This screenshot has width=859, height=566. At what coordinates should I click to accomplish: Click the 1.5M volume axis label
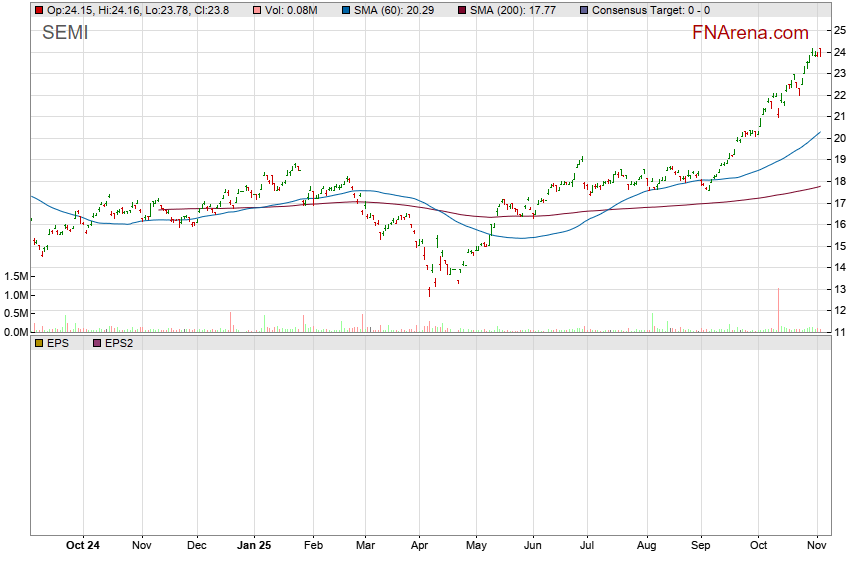tap(16, 276)
